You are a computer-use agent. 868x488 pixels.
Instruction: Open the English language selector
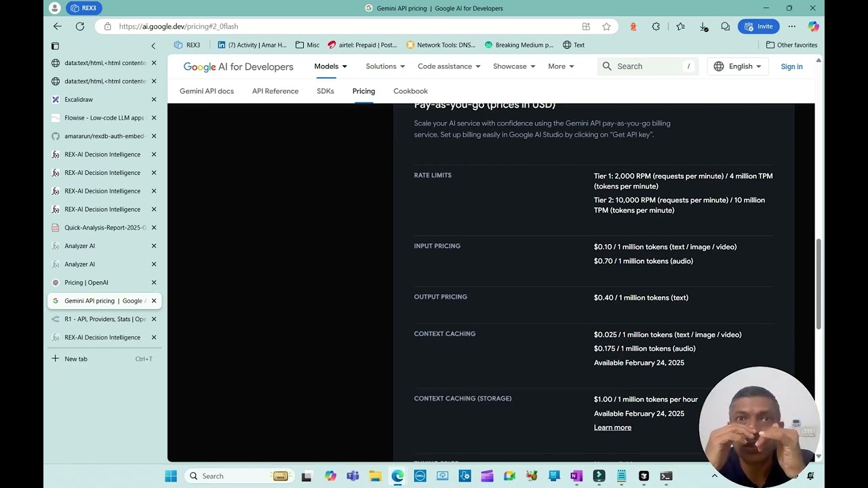737,66
